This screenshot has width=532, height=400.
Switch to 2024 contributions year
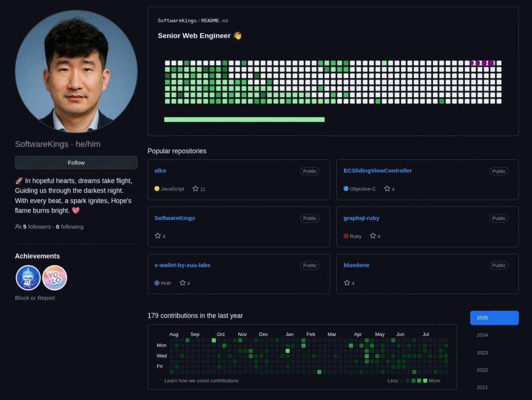(482, 335)
